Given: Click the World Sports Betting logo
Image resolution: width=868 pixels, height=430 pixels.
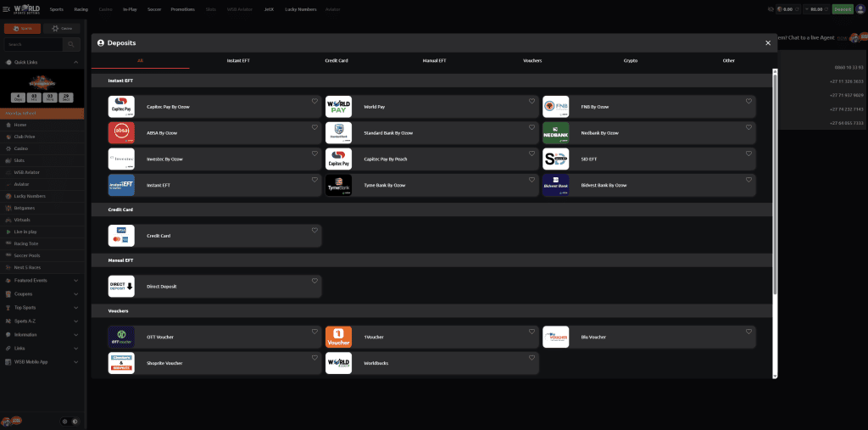Looking at the screenshot, I should pyautogui.click(x=26, y=8).
